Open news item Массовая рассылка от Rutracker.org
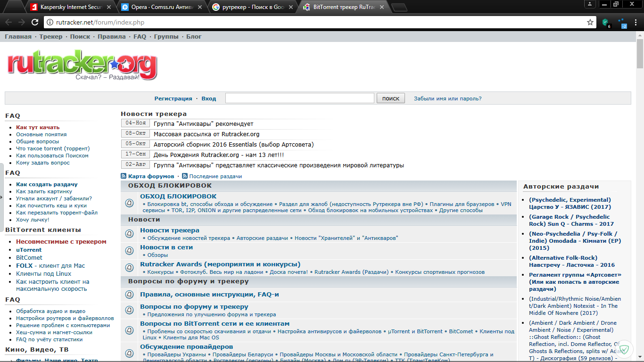 [x=206, y=134]
